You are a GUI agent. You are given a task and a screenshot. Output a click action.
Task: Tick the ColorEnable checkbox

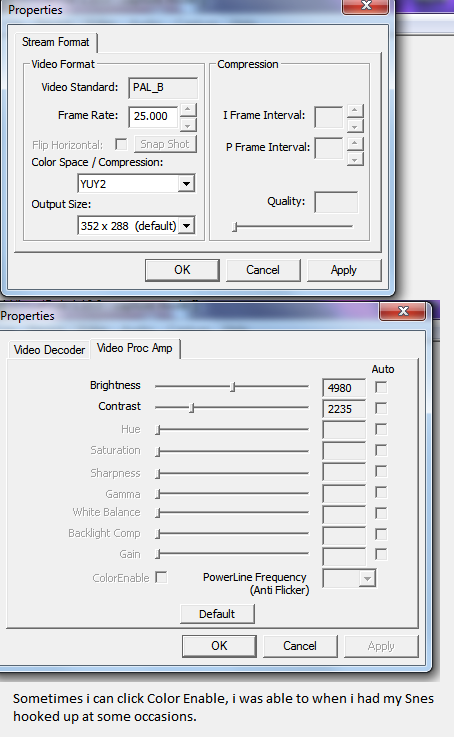click(x=161, y=577)
